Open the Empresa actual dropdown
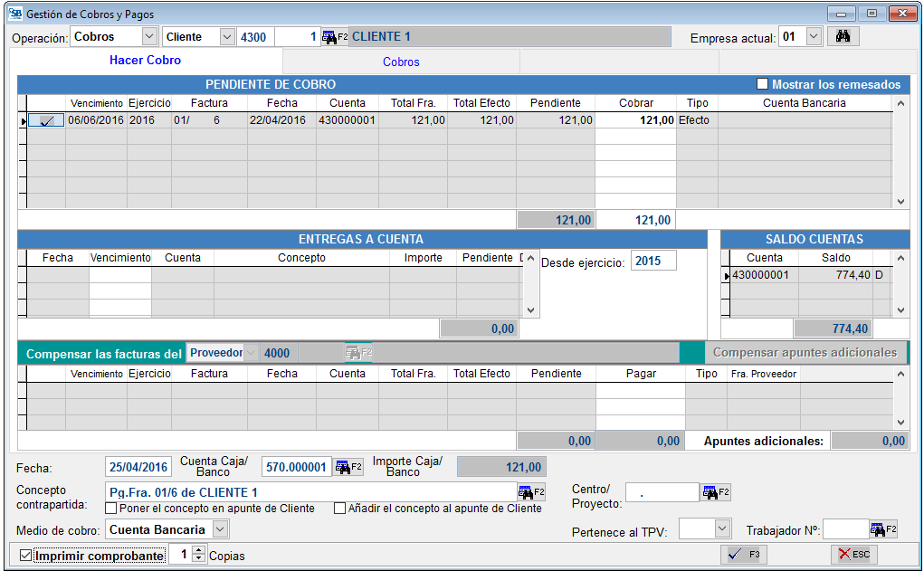The width and height of the screenshot is (924, 571). coord(813,37)
